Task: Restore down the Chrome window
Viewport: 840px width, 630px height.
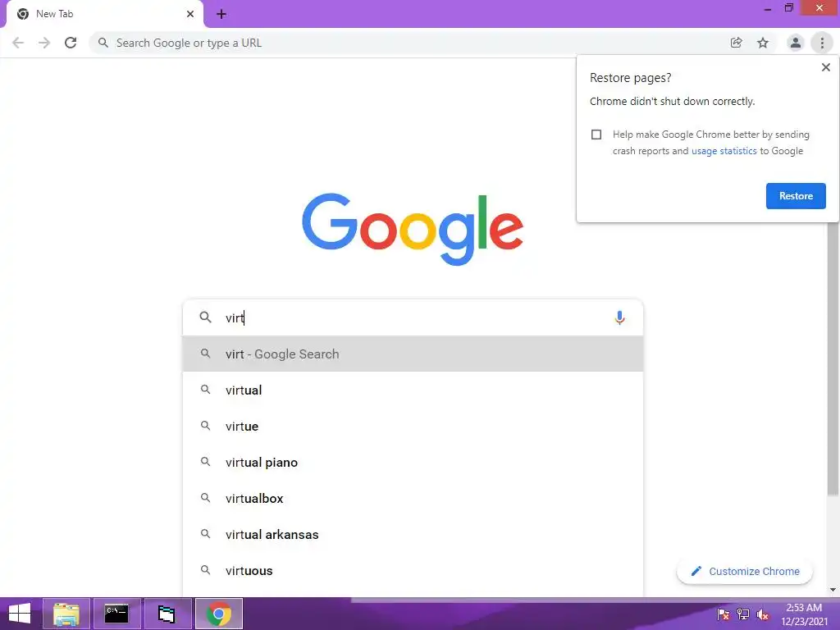Action: click(788, 8)
